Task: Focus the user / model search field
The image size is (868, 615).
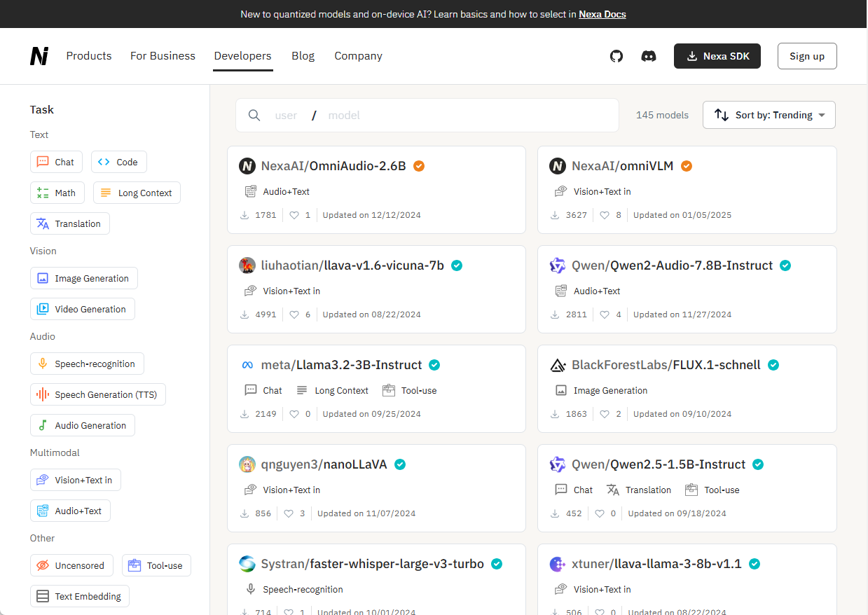Action: 434,116
